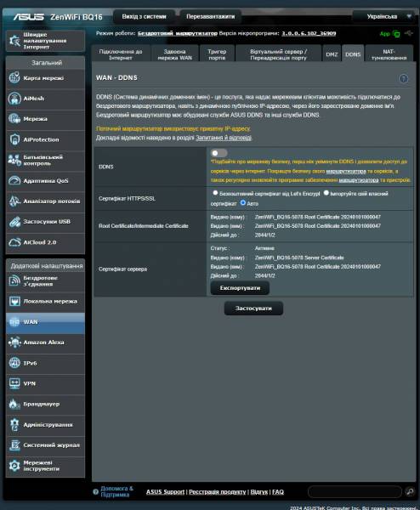
Task: Open the Віртуальний сервер / Переадресація порту tab
Action: tap(279, 54)
